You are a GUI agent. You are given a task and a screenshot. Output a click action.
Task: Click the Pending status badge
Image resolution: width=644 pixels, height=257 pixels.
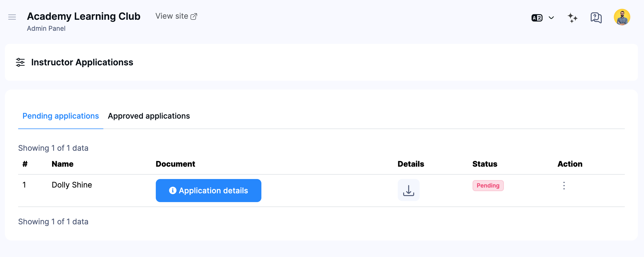[488, 186]
